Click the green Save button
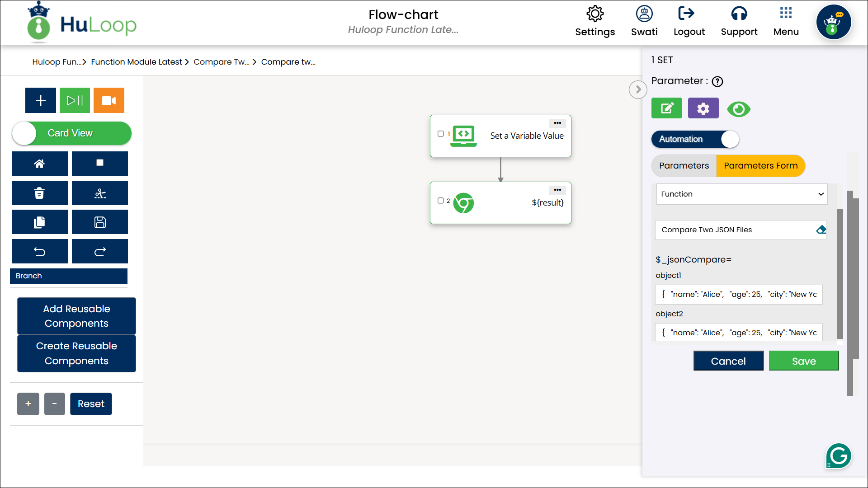Image resolution: width=868 pixels, height=488 pixels. [804, 361]
